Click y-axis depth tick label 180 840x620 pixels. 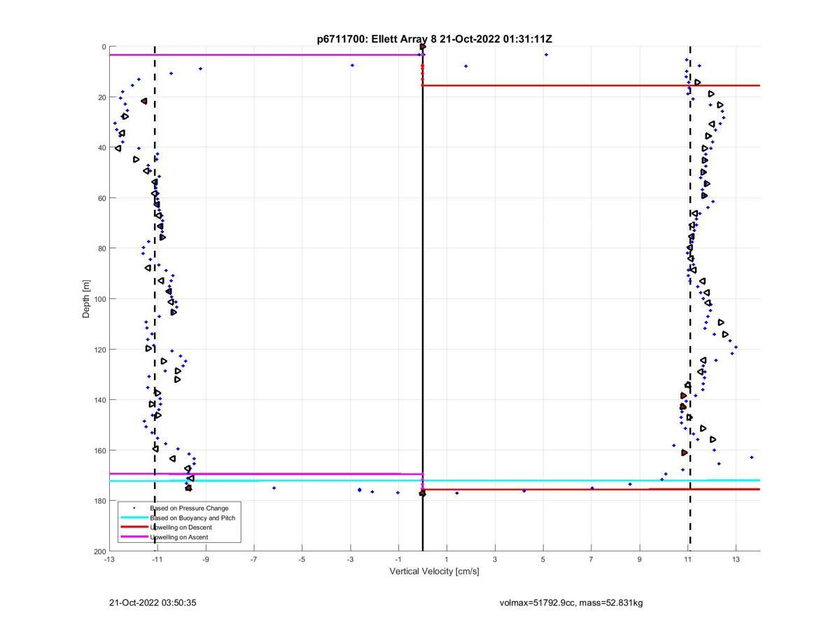coord(99,501)
